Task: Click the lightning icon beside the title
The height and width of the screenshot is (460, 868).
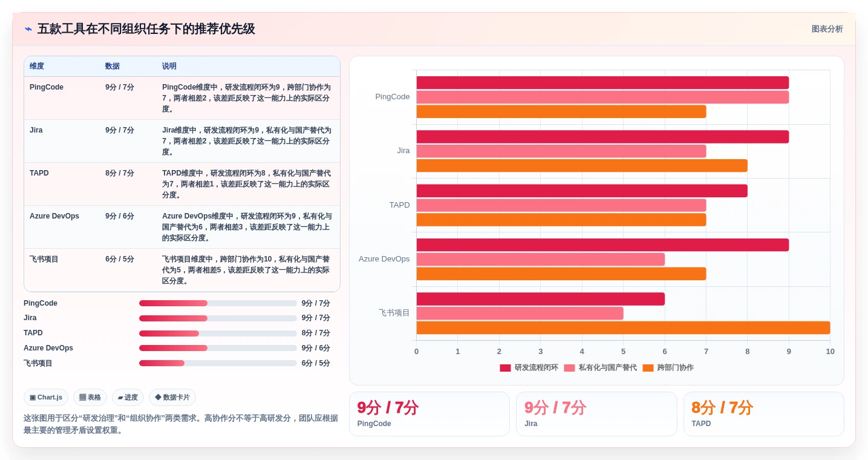Action: tap(28, 29)
